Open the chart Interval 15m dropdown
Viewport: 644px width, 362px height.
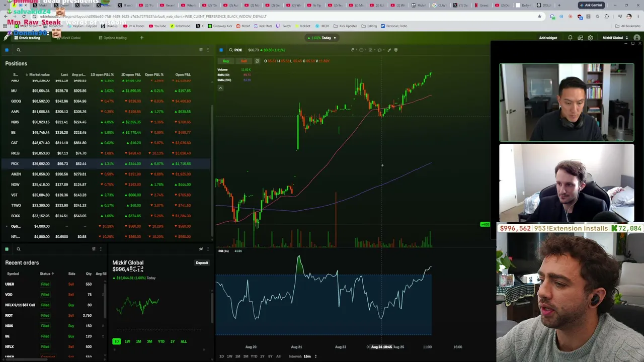tap(309, 356)
